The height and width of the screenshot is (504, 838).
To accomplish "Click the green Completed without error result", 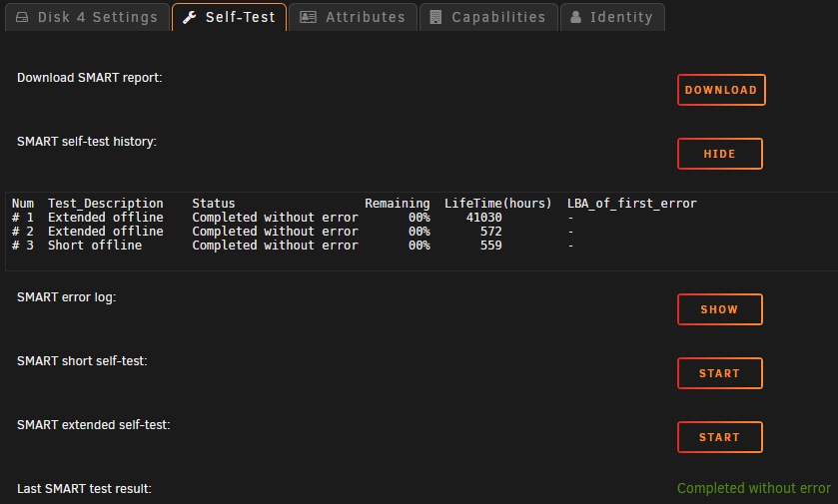I will (x=753, y=488).
